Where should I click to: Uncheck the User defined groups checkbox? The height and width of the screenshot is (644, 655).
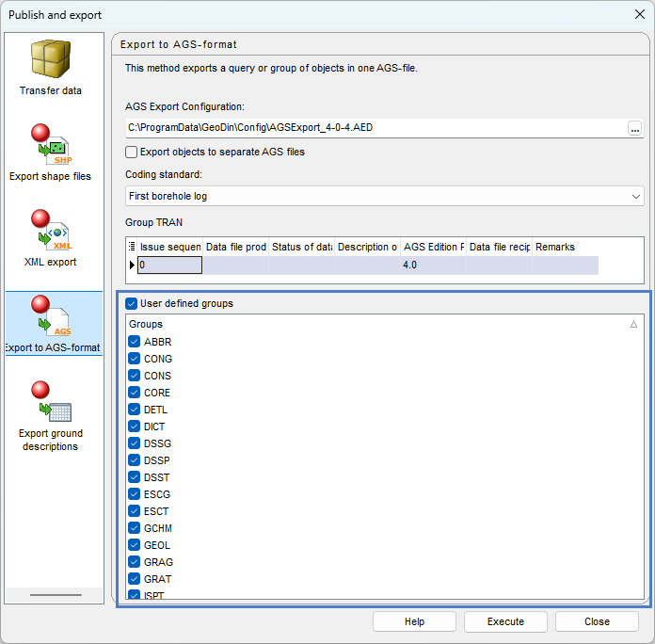click(132, 304)
